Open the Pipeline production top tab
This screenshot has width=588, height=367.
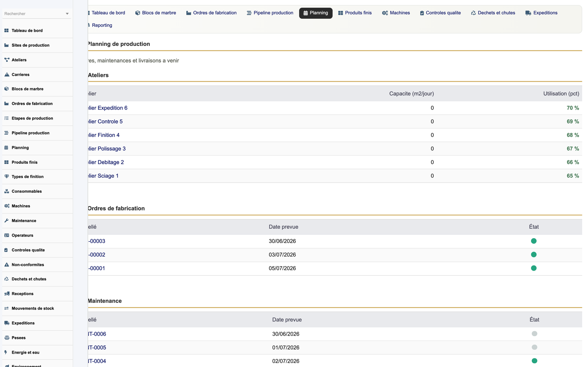tap(270, 13)
